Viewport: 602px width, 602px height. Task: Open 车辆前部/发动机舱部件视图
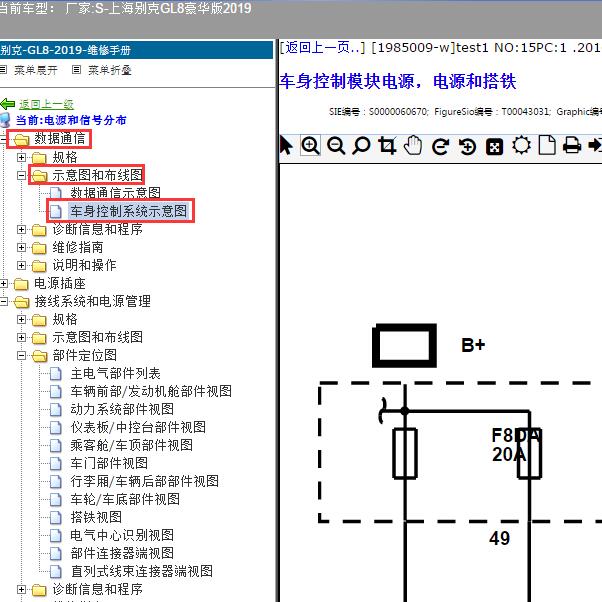coord(151,392)
